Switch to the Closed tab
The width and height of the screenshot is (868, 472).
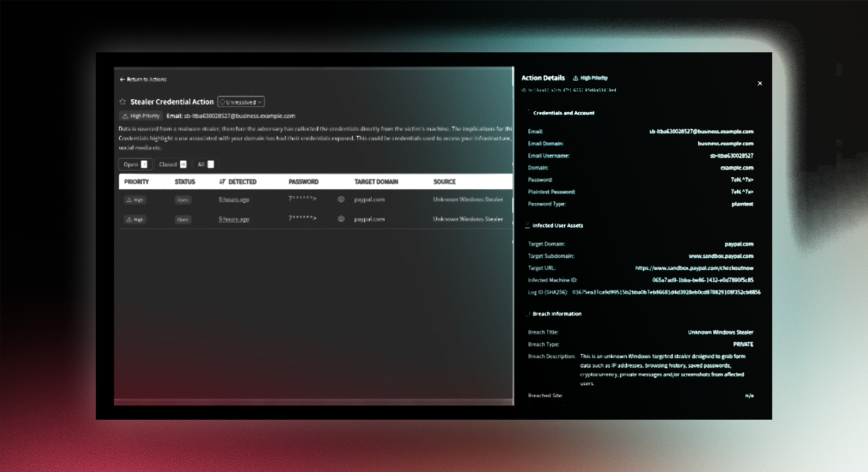pos(172,164)
